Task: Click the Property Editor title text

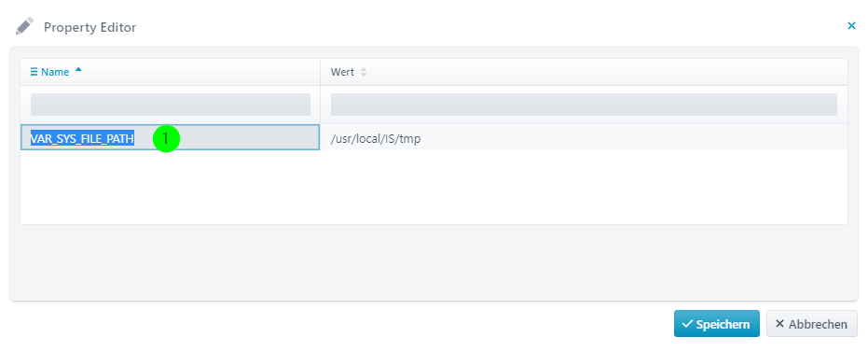Action: coord(90,27)
